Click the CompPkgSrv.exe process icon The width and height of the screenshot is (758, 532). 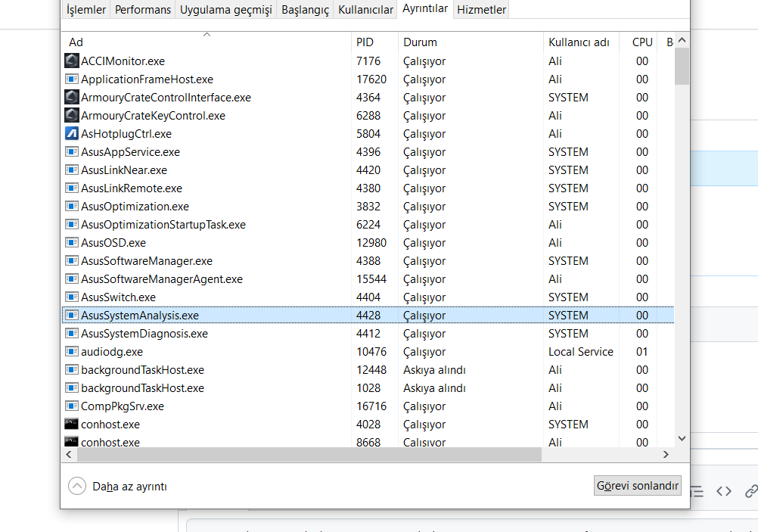point(72,406)
